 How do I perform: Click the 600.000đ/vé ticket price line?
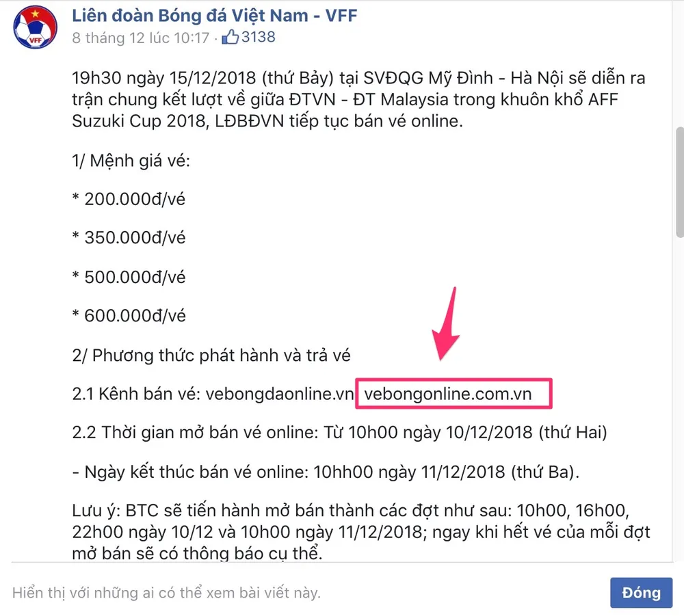point(129,315)
